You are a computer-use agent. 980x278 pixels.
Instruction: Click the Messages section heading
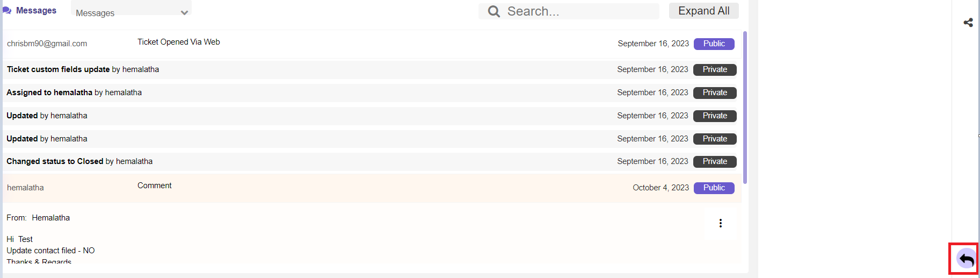[x=36, y=10]
